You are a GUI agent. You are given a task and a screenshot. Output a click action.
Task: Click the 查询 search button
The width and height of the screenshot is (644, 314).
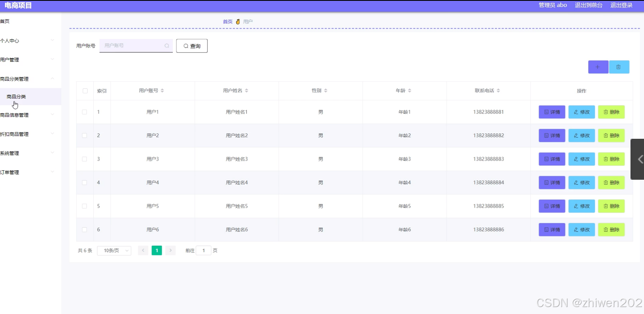tap(192, 46)
